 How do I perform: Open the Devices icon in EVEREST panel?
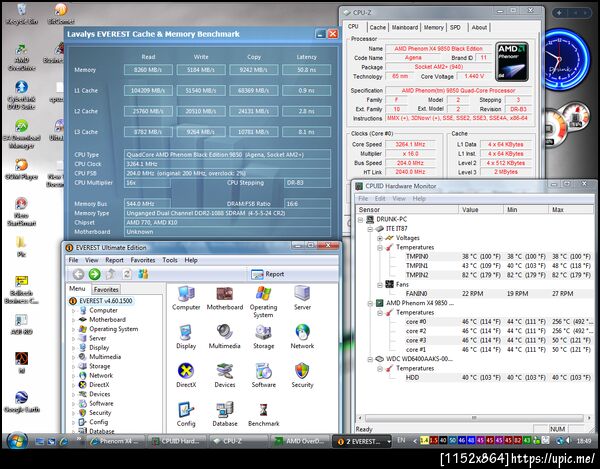coord(225,375)
